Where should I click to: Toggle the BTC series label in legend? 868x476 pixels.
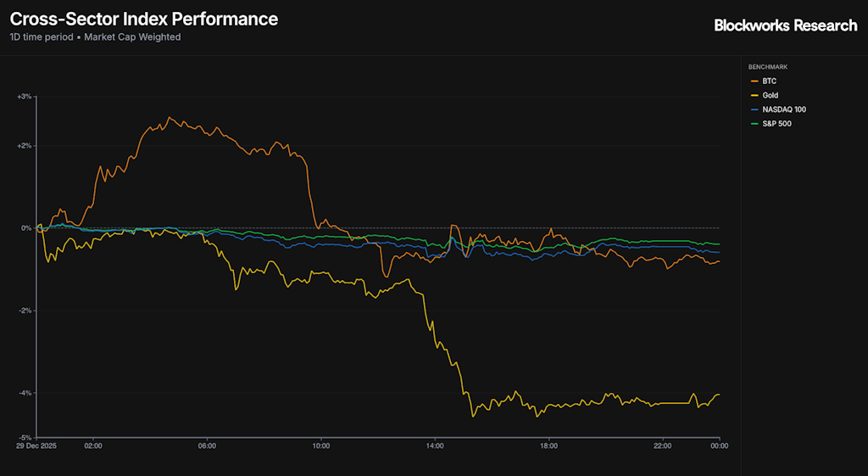pyautogui.click(x=769, y=81)
